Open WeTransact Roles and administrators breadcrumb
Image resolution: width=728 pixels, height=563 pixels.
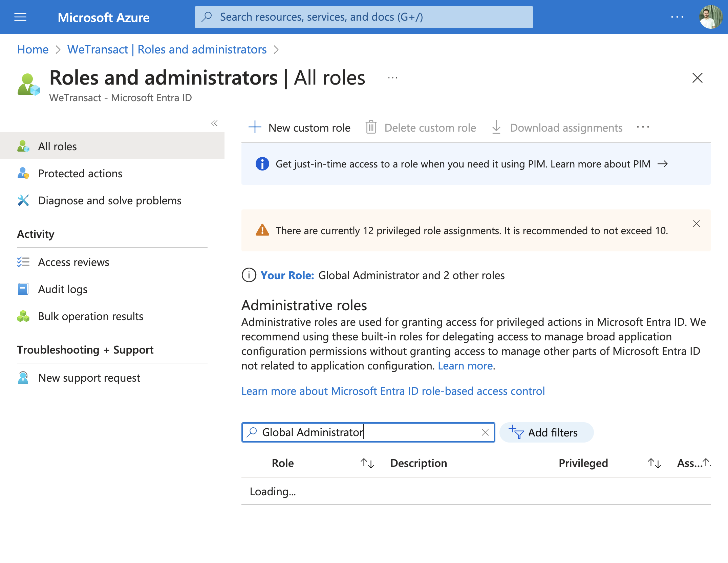coord(167,49)
